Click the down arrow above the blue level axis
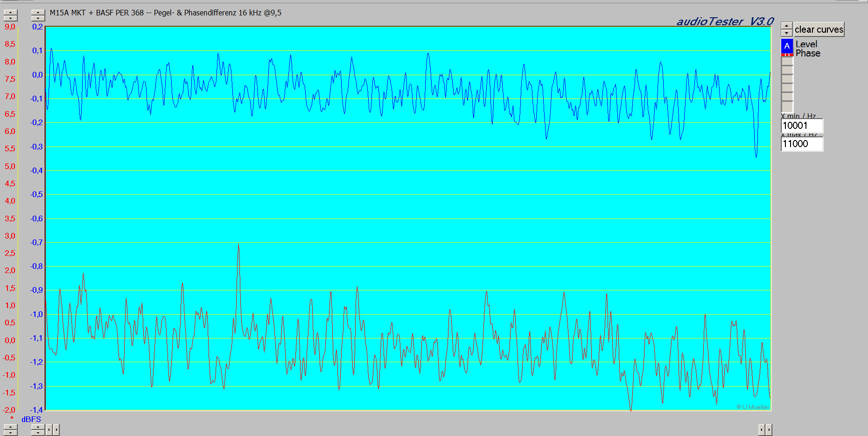This screenshot has width=868, height=436. (38, 18)
